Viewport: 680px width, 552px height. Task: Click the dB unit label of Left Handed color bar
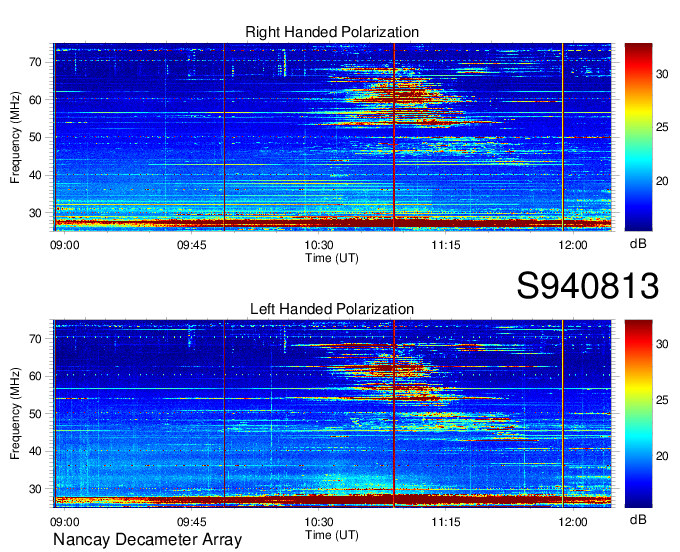coord(638,520)
